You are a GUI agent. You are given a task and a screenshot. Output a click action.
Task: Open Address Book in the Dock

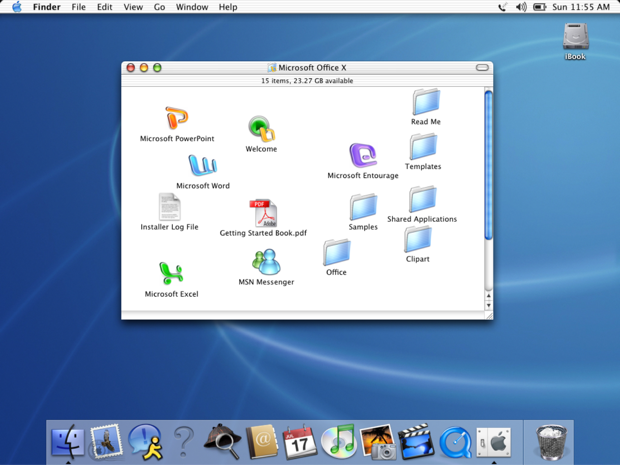(261, 442)
